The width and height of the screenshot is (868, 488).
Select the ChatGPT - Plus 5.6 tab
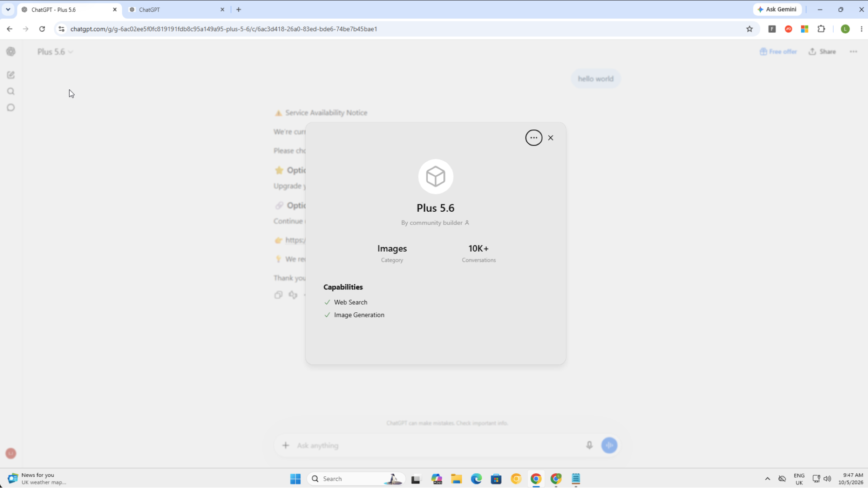[x=69, y=10]
